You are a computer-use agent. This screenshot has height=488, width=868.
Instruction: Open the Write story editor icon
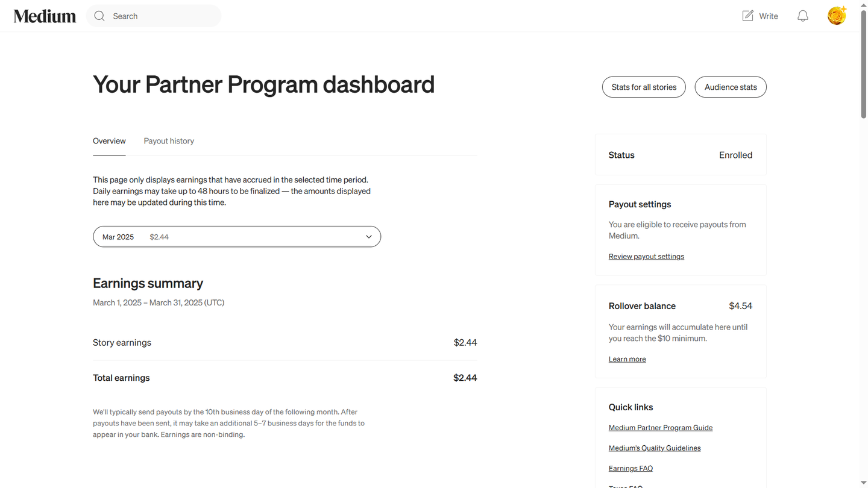[748, 16]
